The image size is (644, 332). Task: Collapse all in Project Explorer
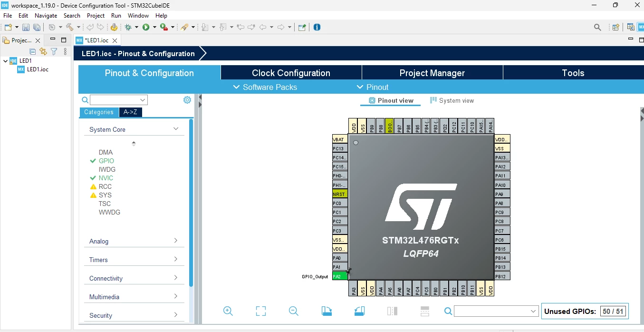[x=33, y=51]
